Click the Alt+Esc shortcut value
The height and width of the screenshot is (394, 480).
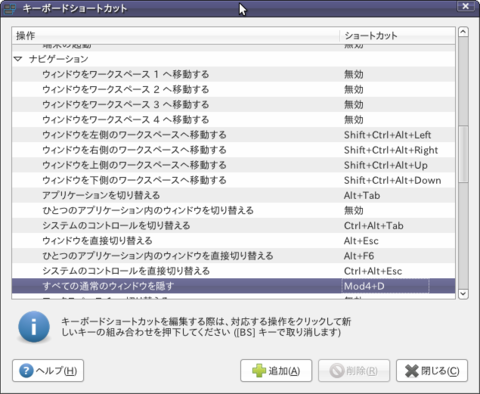[x=361, y=241]
